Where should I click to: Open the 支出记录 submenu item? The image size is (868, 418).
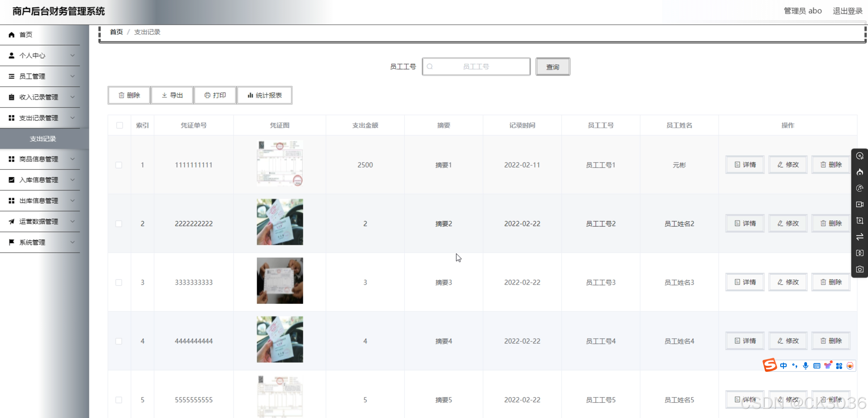pos(43,139)
